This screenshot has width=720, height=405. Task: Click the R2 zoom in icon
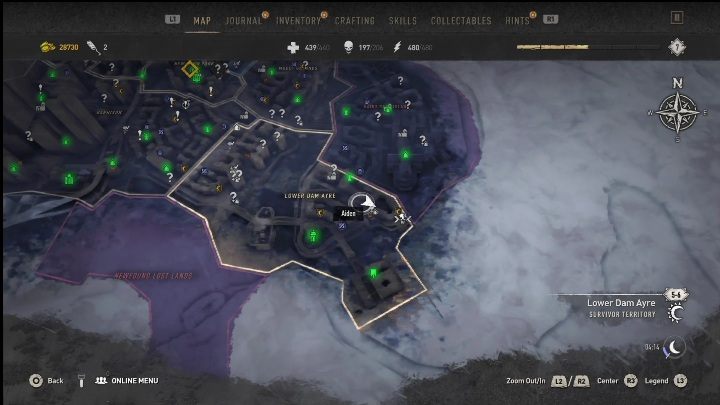click(x=581, y=381)
